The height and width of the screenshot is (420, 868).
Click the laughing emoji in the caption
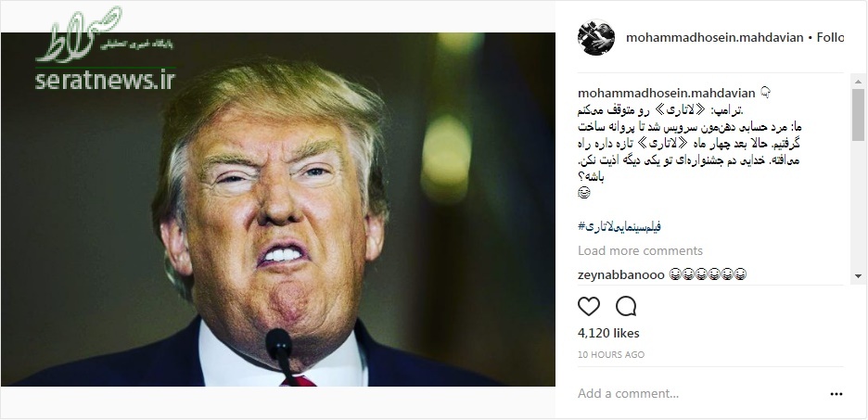pyautogui.click(x=583, y=193)
